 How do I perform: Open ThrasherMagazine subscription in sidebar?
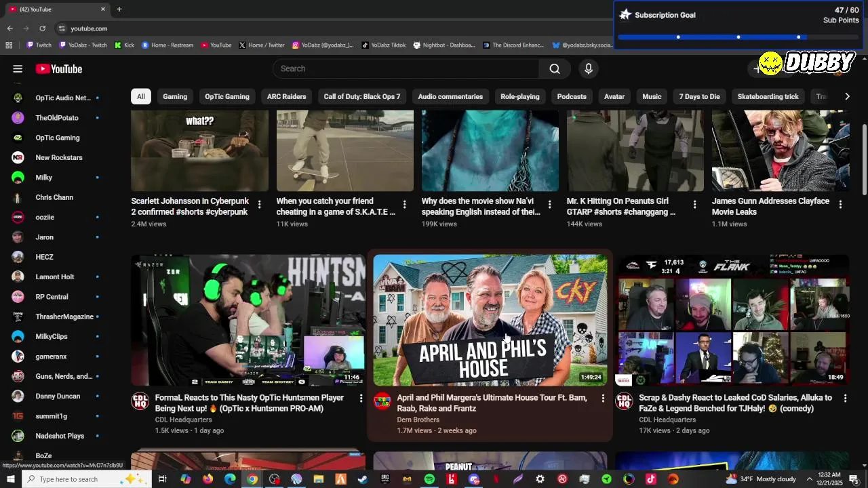(x=56, y=317)
